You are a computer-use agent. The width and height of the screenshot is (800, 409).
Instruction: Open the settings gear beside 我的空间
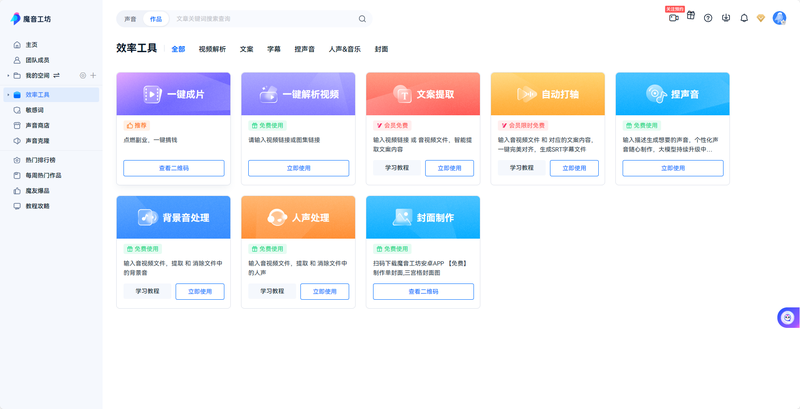tap(83, 75)
